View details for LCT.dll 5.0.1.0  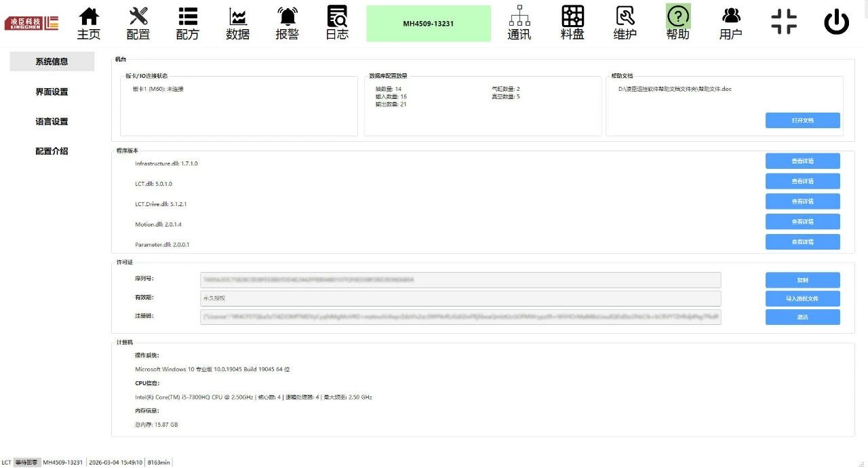click(803, 181)
